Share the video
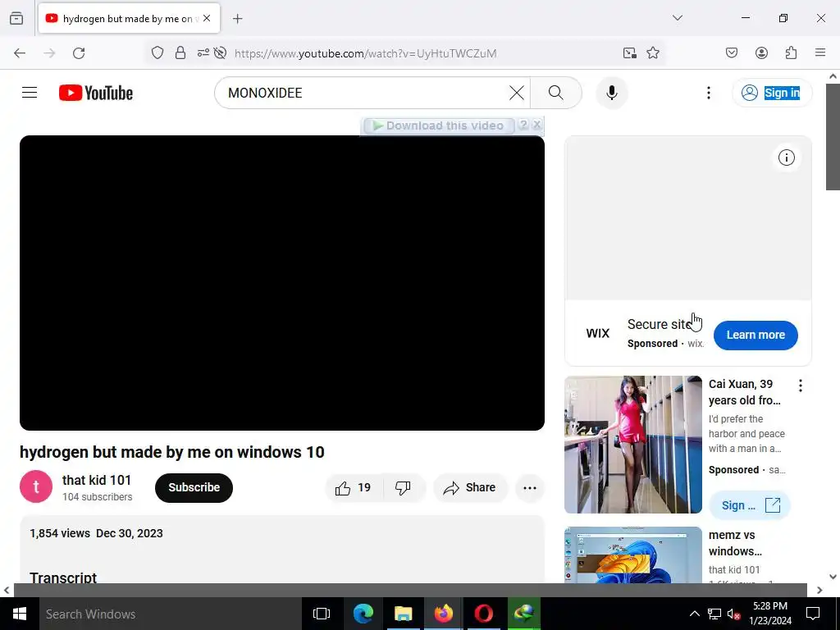 coord(470,487)
